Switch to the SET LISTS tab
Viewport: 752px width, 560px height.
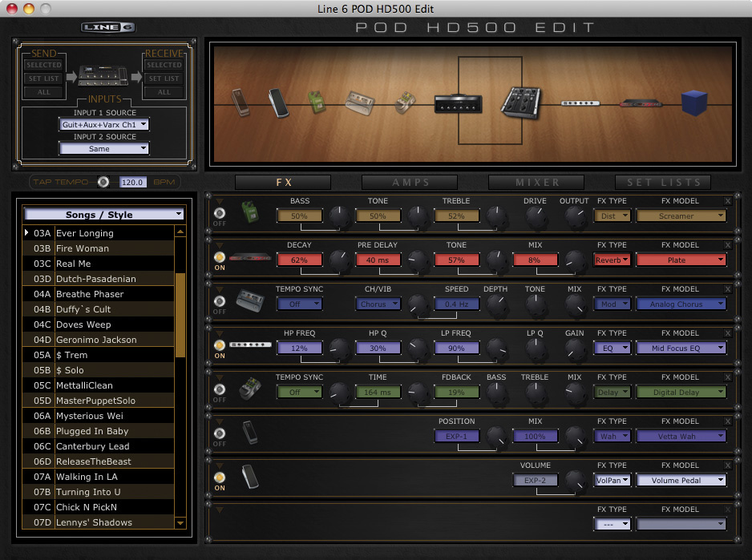click(663, 183)
